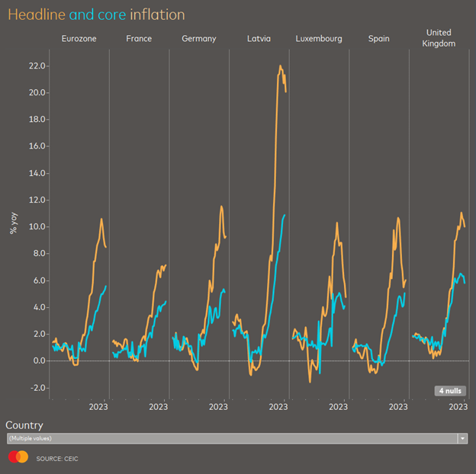Screen dimensions: 476x474
Task: Select the Spain column header
Action: tap(378, 39)
